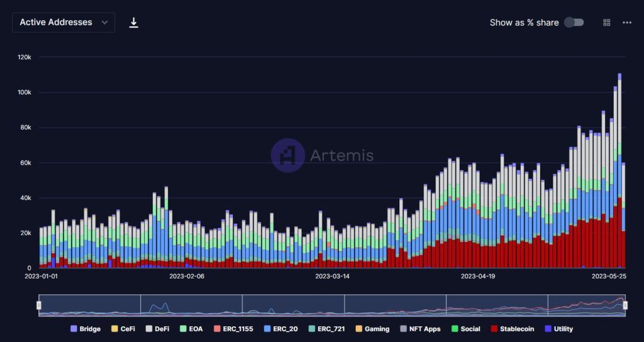This screenshot has height=342, width=644.
Task: Click the download chart icon
Action: click(x=133, y=23)
